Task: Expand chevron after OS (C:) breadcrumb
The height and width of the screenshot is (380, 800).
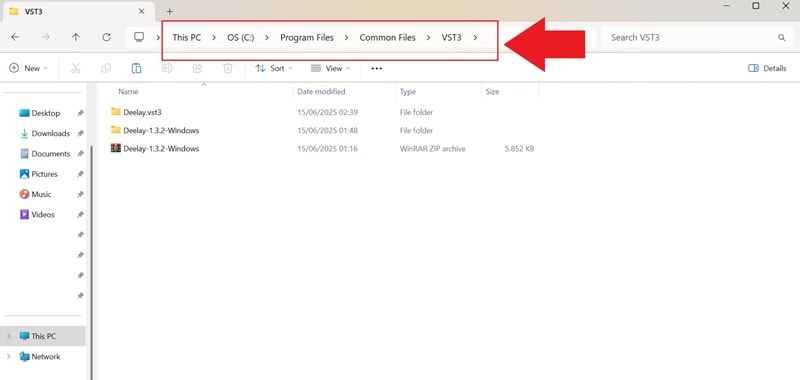Action: [x=267, y=37]
